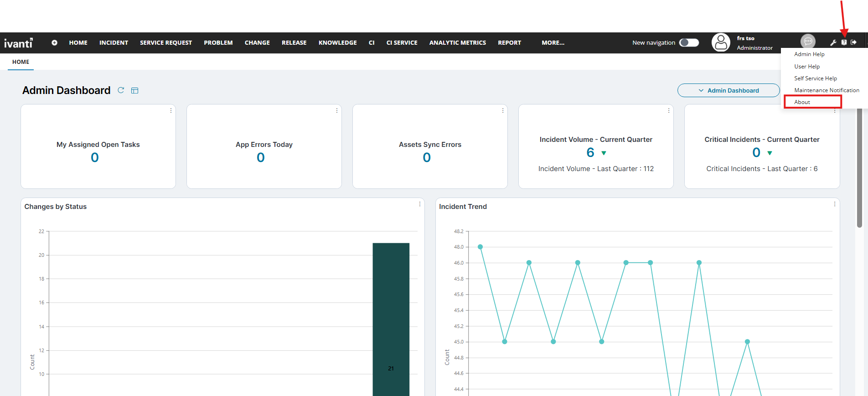Open the chat bubble icon in header
The image size is (868, 396).
(x=807, y=42)
